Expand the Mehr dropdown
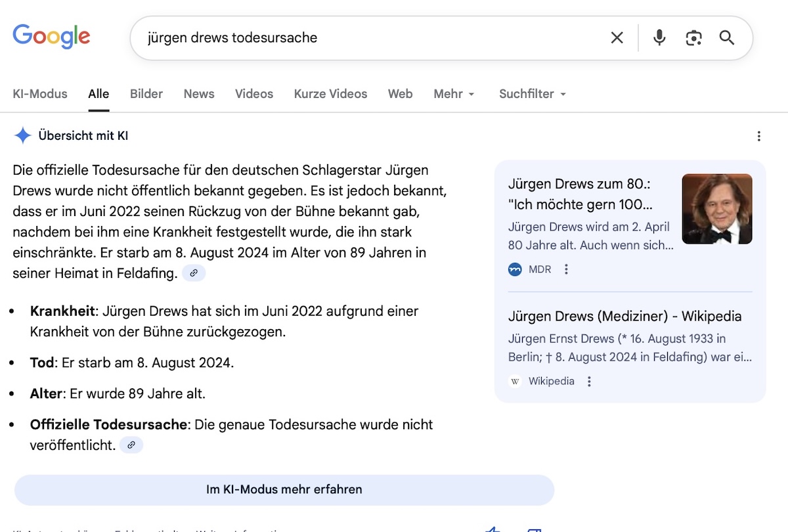This screenshot has width=788, height=532. pos(454,94)
